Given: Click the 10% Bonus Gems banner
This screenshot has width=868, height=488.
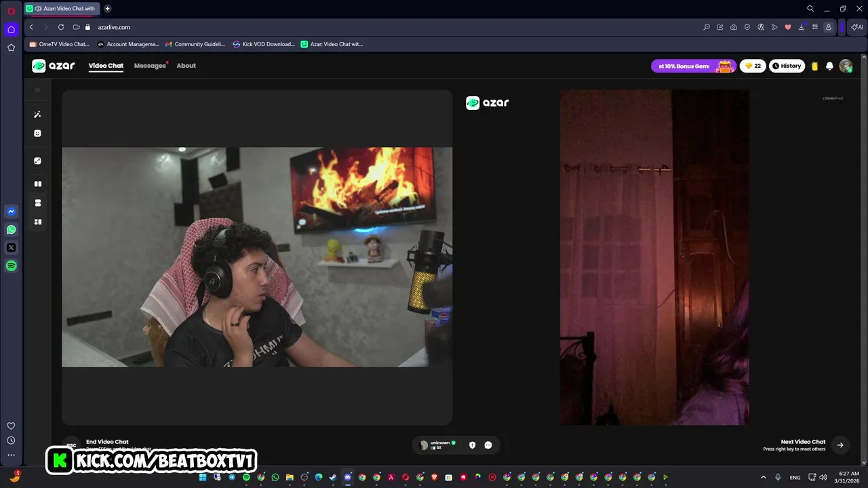Looking at the screenshot, I should (x=693, y=66).
